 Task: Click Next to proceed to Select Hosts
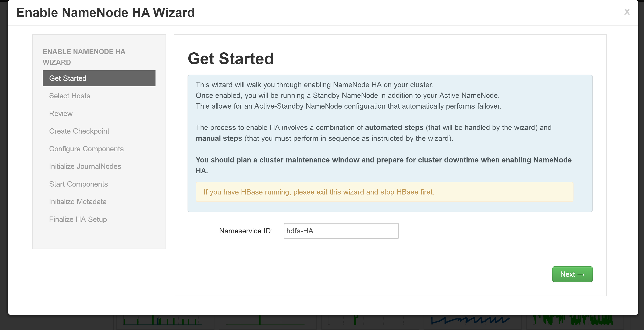573,274
